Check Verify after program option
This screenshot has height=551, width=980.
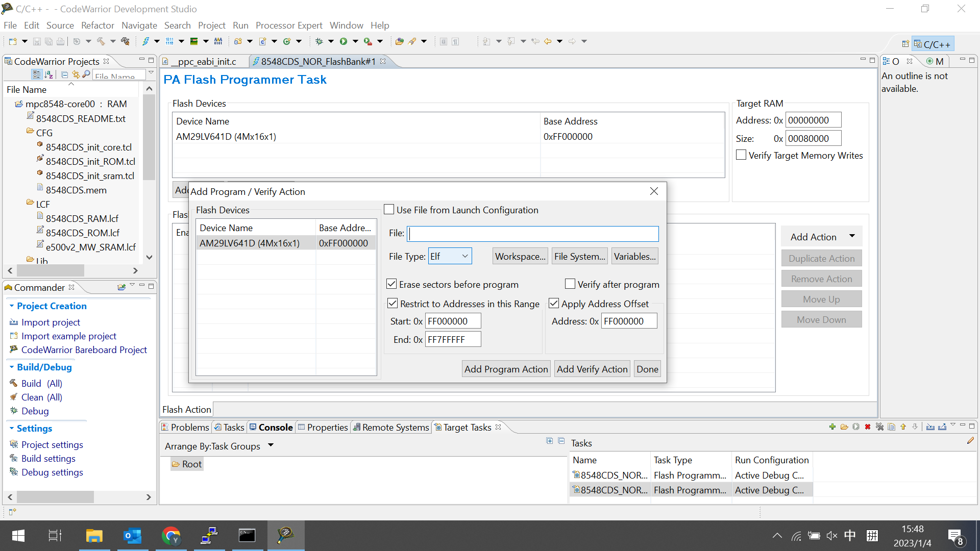coord(570,284)
